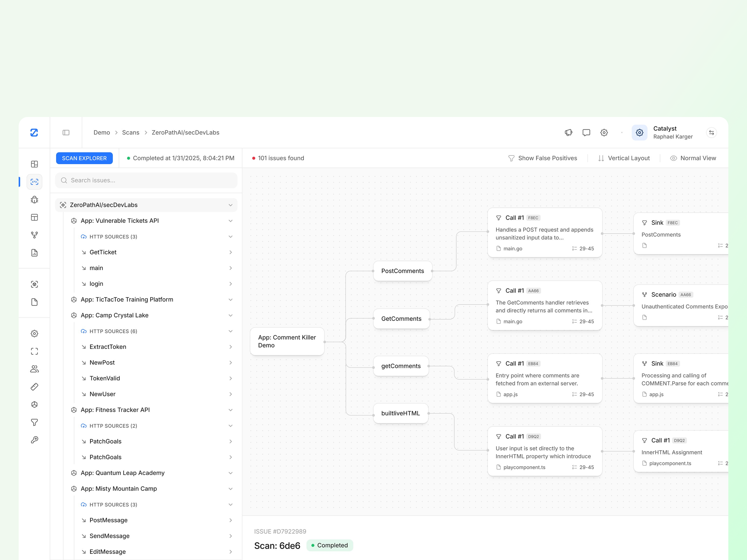Click the key icon in sidebar
This screenshot has height=560, width=747.
coord(34,440)
